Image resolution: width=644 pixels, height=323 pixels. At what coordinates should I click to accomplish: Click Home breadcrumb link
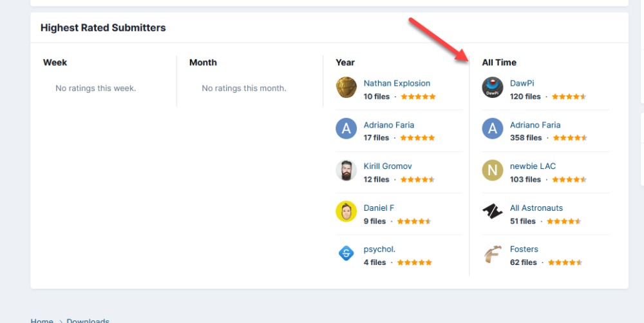[42, 320]
